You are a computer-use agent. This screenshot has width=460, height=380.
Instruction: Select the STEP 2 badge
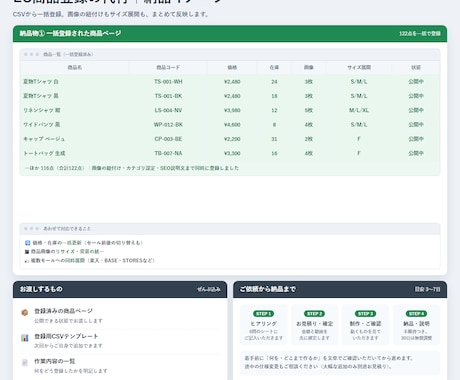coord(314,314)
